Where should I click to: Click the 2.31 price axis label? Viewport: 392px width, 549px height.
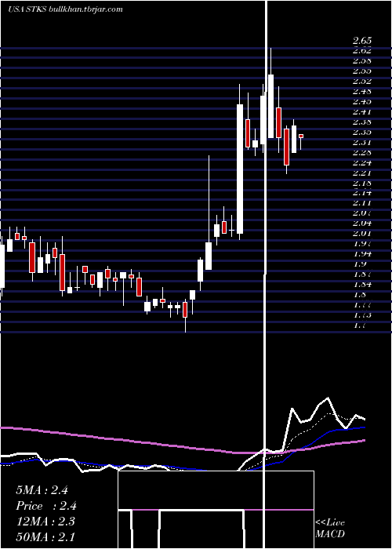[x=362, y=142]
